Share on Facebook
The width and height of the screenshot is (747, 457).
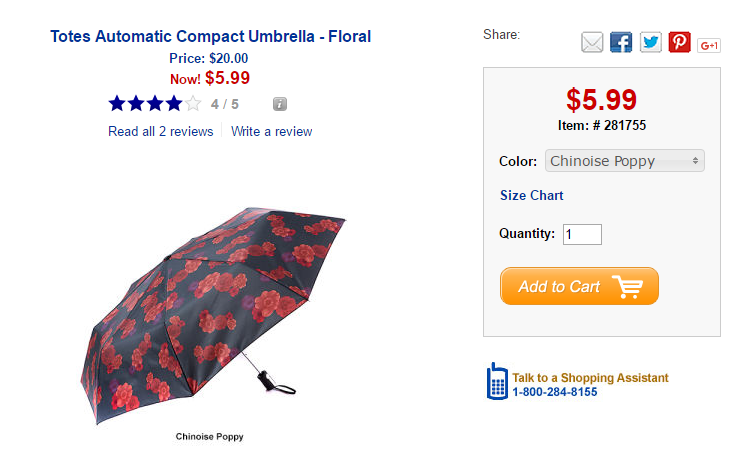coord(621,43)
